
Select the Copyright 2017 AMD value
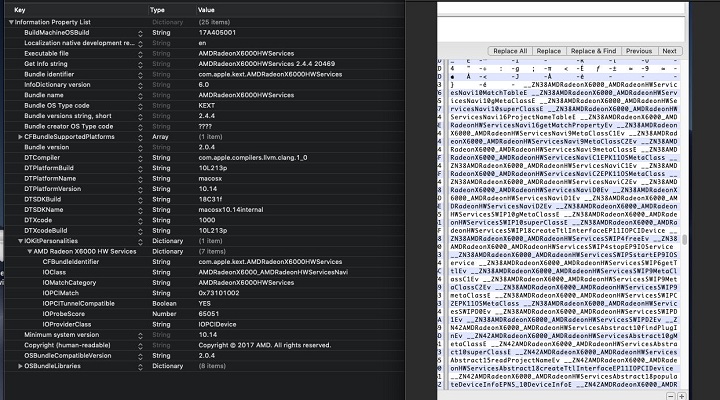265,345
